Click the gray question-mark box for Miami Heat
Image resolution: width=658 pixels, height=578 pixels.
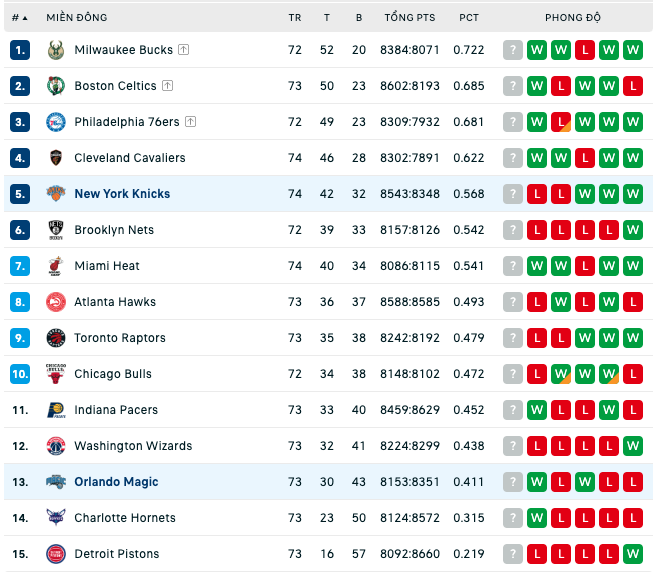pos(513,266)
